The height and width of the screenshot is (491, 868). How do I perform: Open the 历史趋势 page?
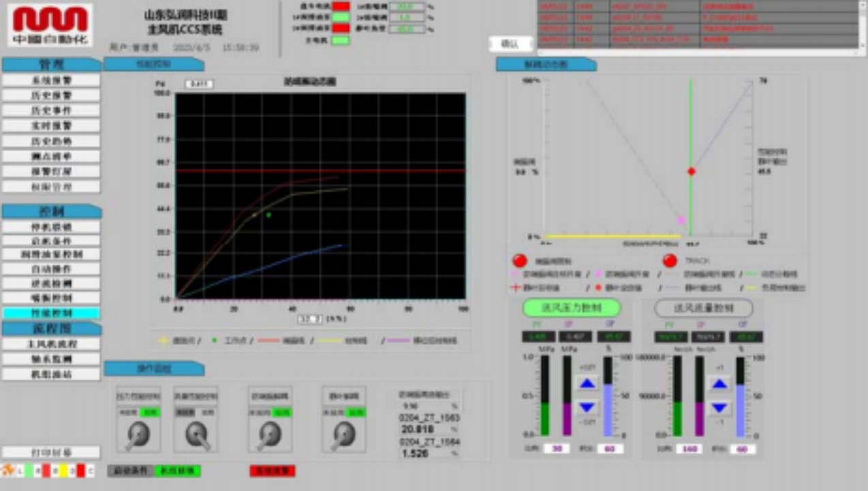coord(51,141)
